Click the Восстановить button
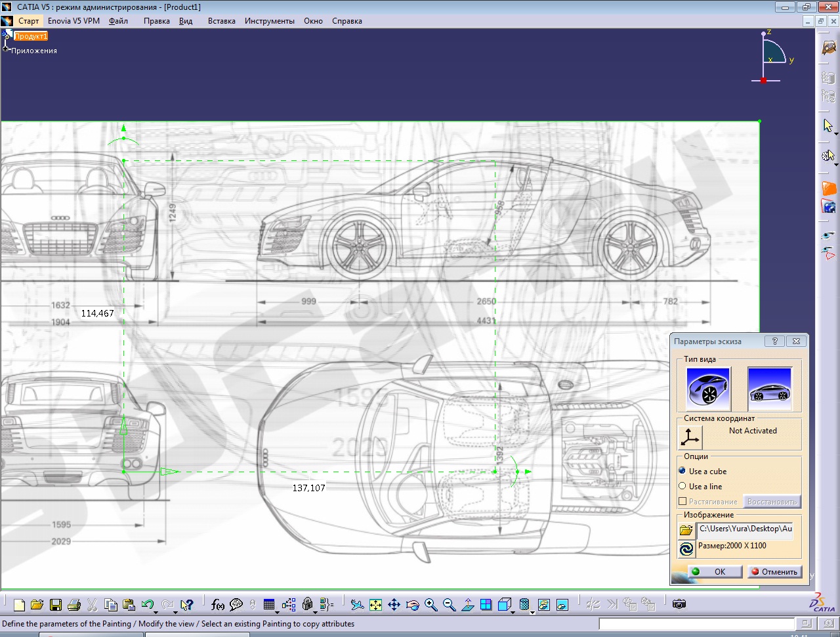The height and width of the screenshot is (637, 840). (772, 502)
